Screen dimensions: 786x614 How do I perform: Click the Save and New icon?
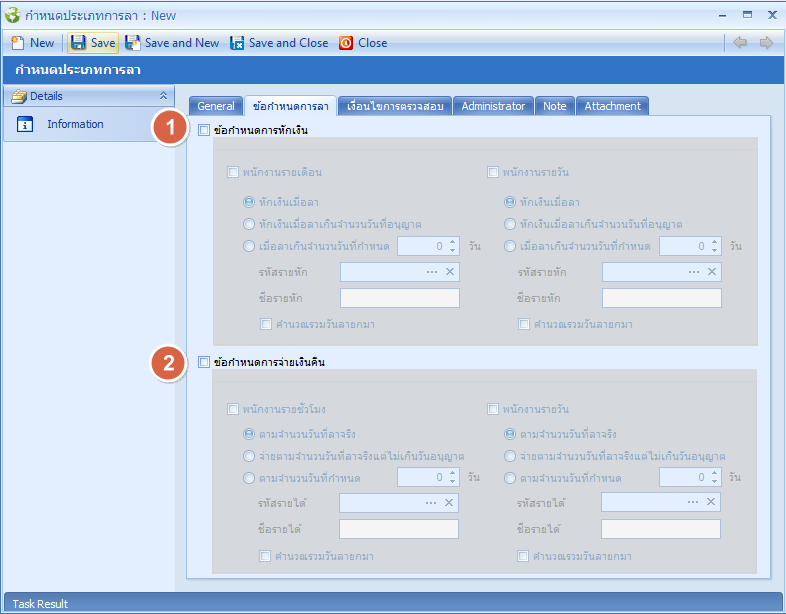pos(133,43)
